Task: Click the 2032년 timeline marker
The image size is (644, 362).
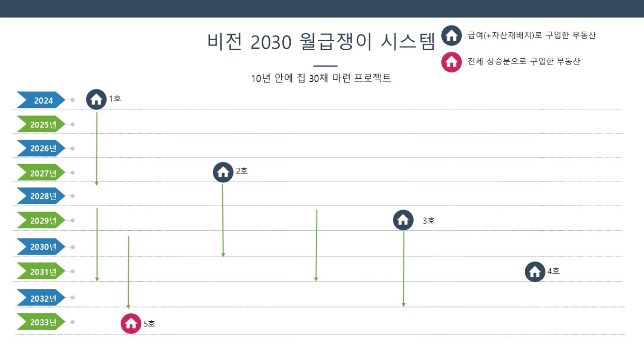Action: [41, 297]
